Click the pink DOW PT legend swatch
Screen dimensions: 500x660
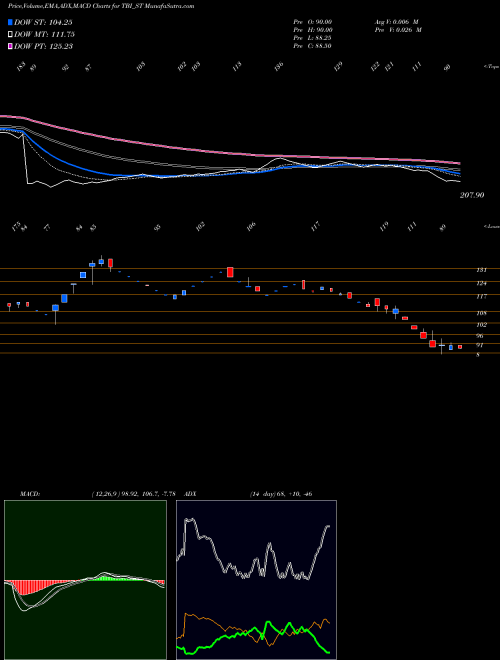pos(10,46)
